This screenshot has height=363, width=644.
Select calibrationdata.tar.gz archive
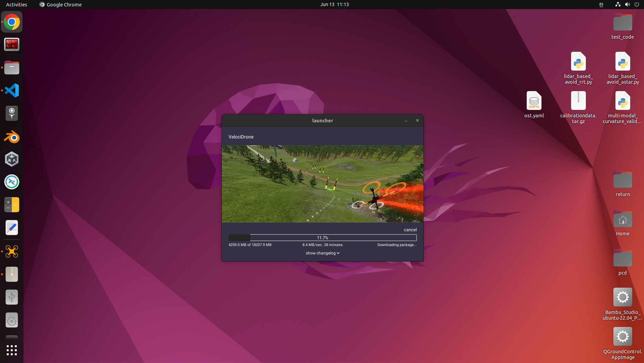(x=578, y=108)
